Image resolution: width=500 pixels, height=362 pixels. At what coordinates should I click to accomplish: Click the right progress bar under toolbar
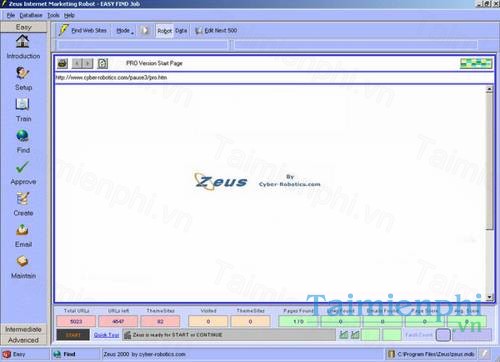(356, 44)
